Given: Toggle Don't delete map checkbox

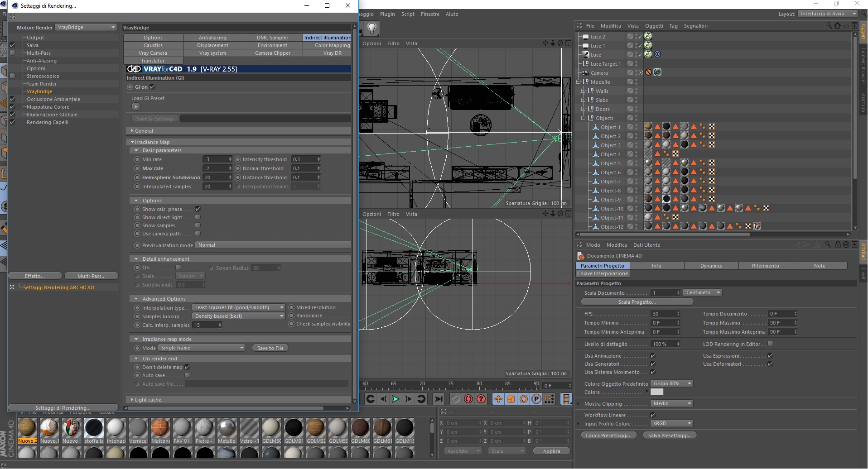Looking at the screenshot, I should pos(187,367).
